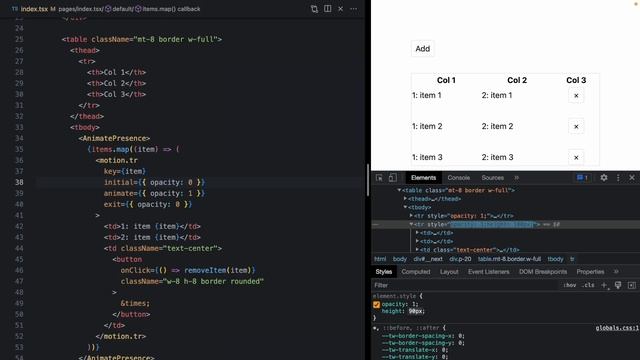Open editor More Actions ellipsis menu
This screenshot has width=640, height=360.
tap(353, 9)
